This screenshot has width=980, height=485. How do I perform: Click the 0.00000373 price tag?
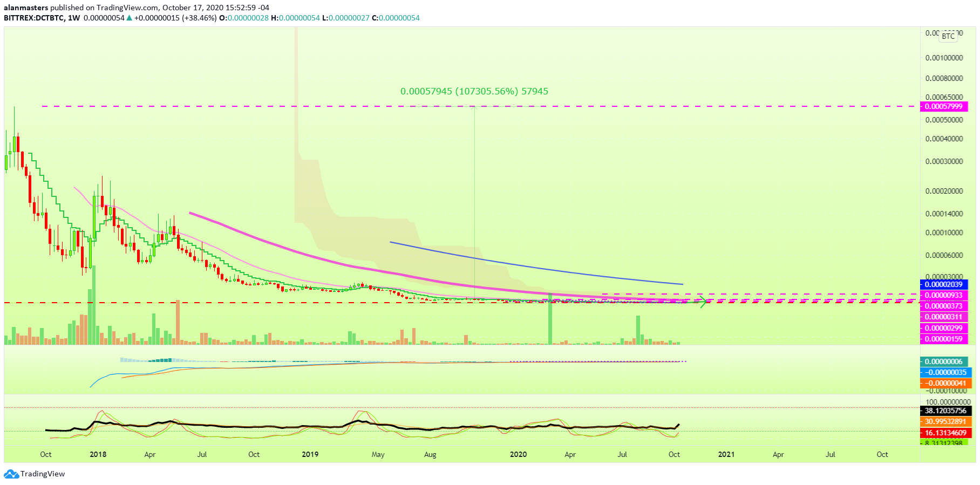tap(944, 306)
